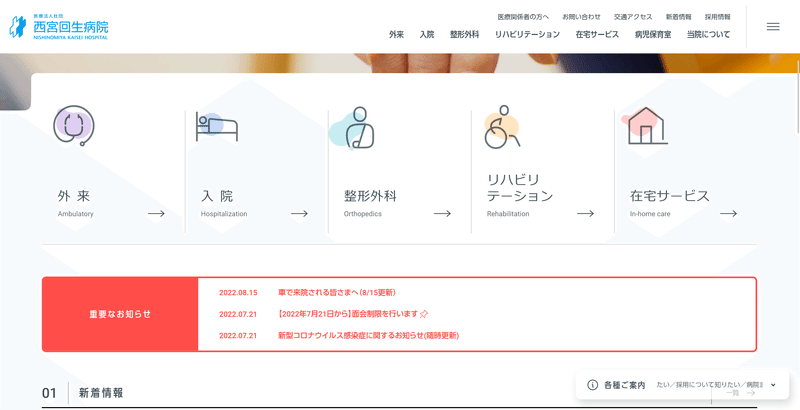Click the 入院 card title
This screenshot has height=410, width=800.
tap(217, 196)
